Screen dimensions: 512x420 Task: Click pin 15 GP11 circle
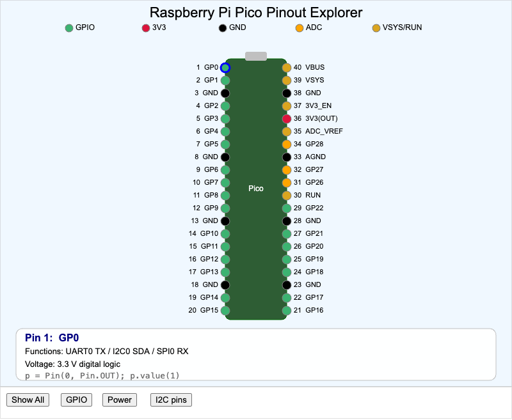coord(225,247)
